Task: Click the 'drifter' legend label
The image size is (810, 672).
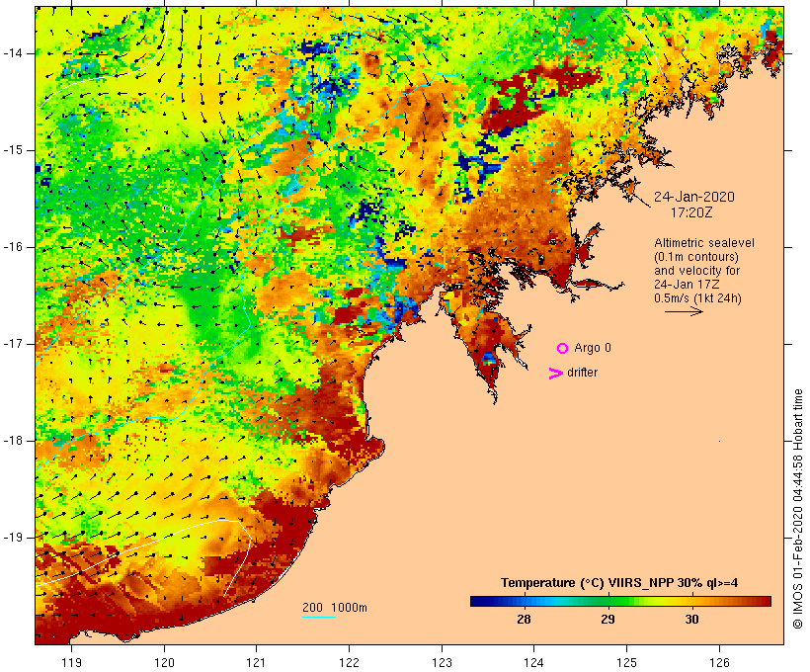Action: coord(582,373)
